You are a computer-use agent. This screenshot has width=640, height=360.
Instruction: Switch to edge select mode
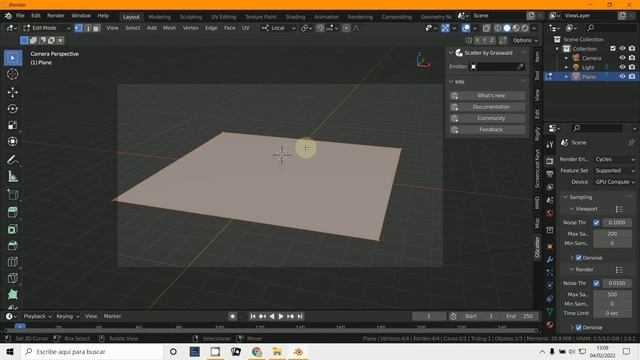[87, 28]
